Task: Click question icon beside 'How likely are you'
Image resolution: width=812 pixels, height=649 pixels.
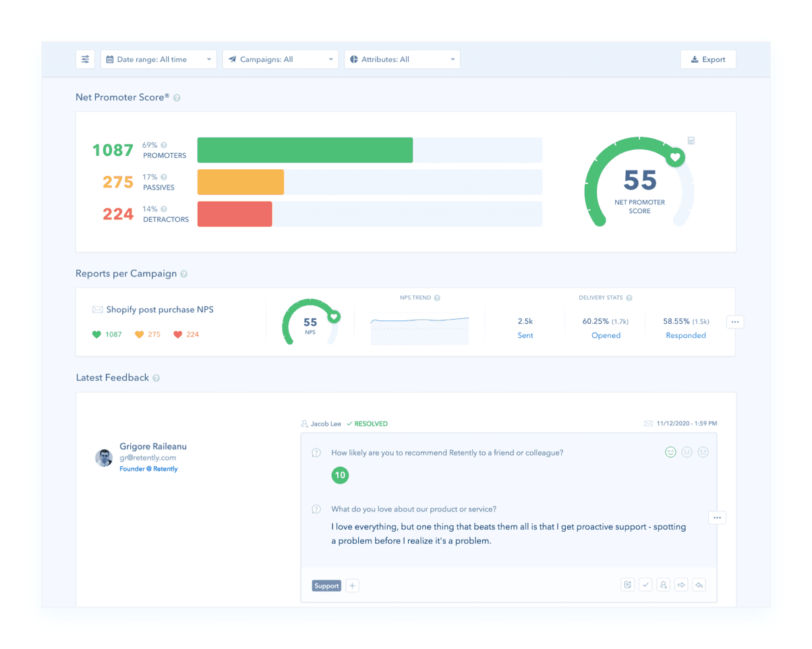Action: [x=316, y=453]
